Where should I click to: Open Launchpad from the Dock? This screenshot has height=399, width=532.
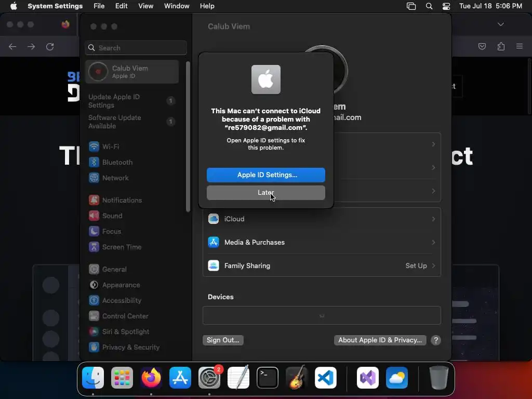[x=122, y=378]
